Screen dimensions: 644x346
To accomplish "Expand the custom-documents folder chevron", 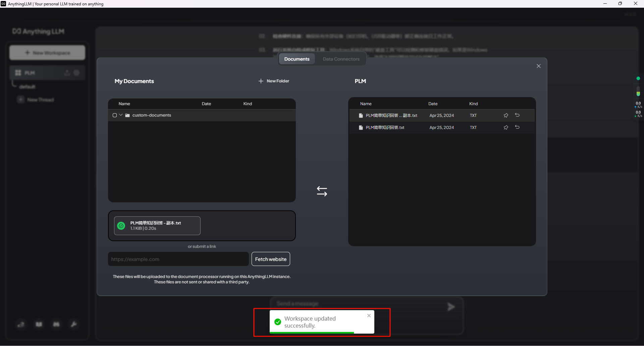I will [x=121, y=115].
